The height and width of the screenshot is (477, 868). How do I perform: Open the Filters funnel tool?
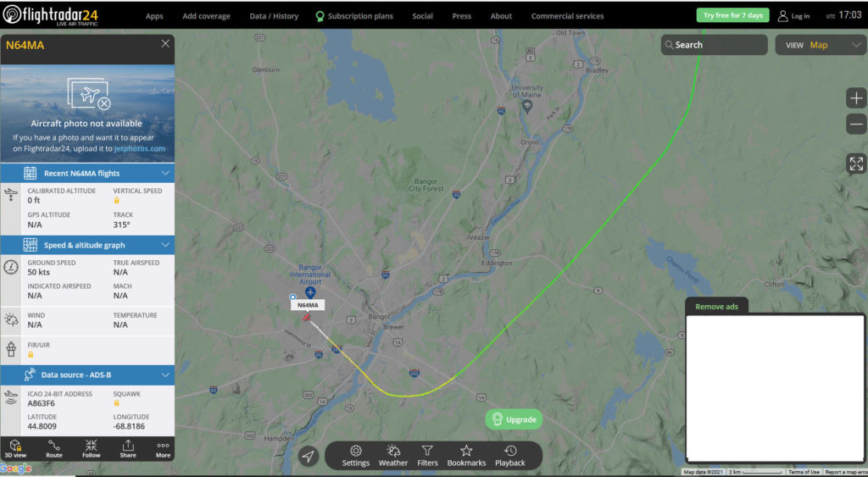[427, 456]
